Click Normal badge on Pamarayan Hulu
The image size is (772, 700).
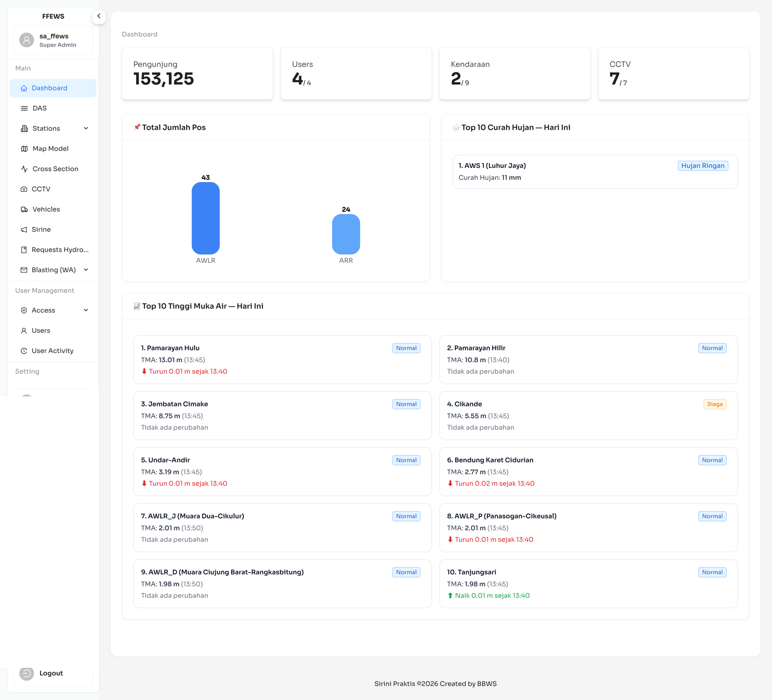[406, 348]
